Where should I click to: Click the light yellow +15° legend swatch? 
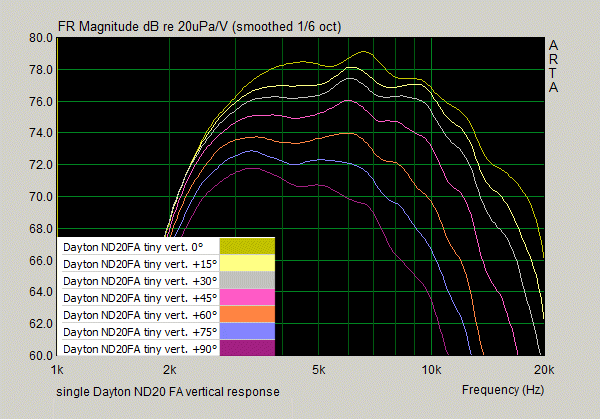click(x=247, y=263)
